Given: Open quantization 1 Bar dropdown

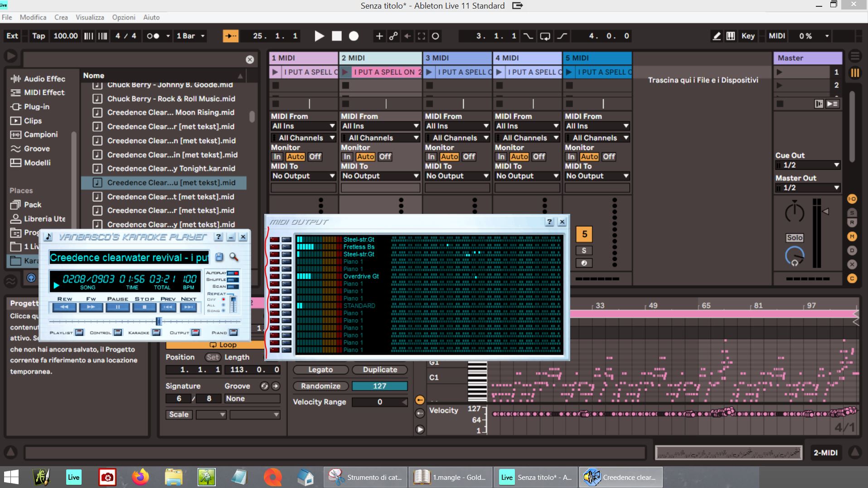Looking at the screenshot, I should 191,36.
